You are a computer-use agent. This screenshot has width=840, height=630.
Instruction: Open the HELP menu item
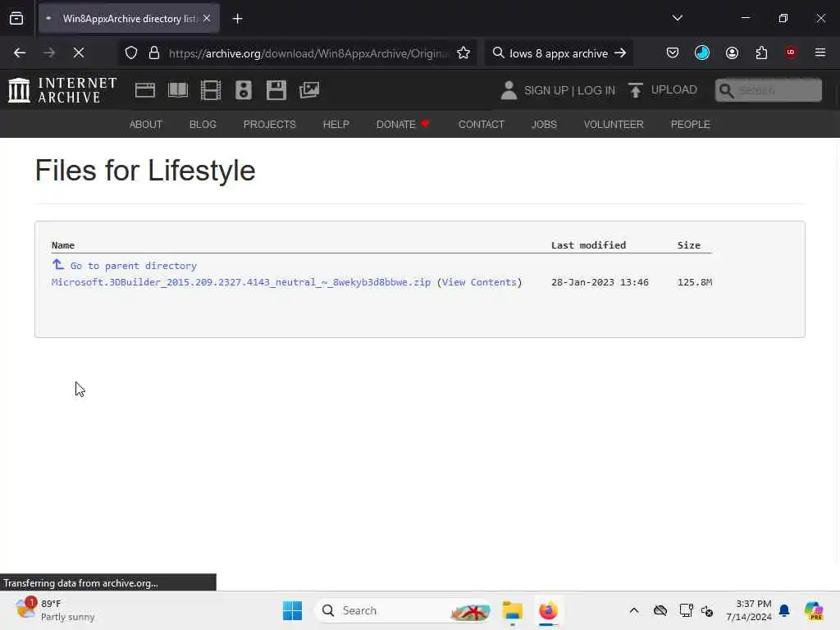(x=336, y=125)
